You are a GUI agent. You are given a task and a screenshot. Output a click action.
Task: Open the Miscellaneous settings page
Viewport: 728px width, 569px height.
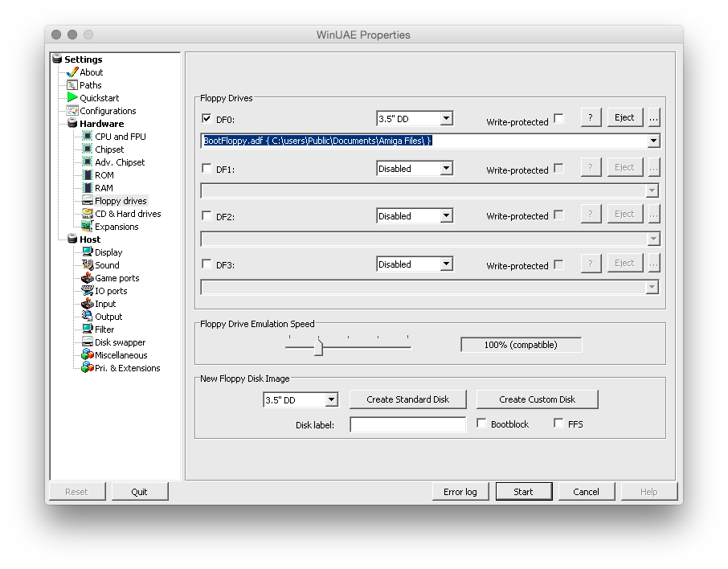click(x=121, y=355)
